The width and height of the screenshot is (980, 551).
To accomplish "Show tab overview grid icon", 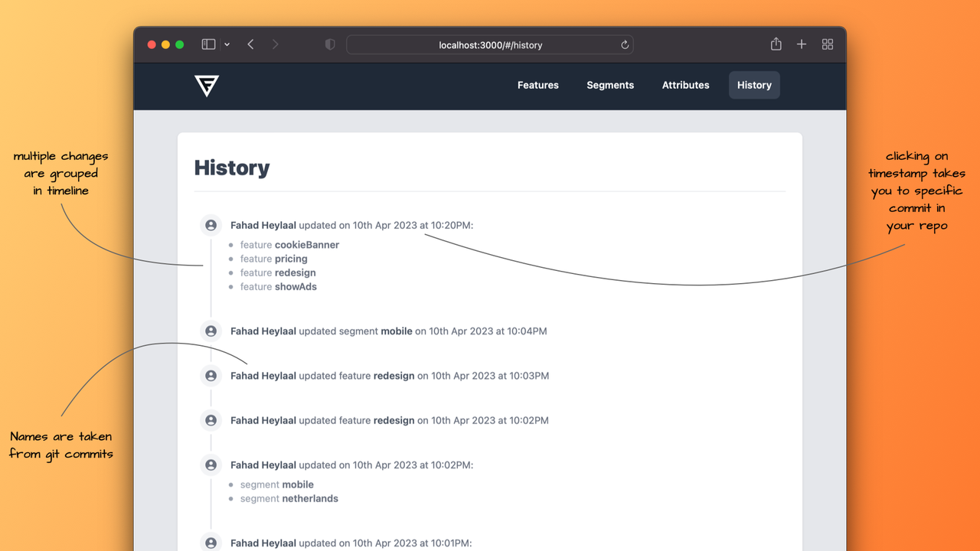I will 828,44.
